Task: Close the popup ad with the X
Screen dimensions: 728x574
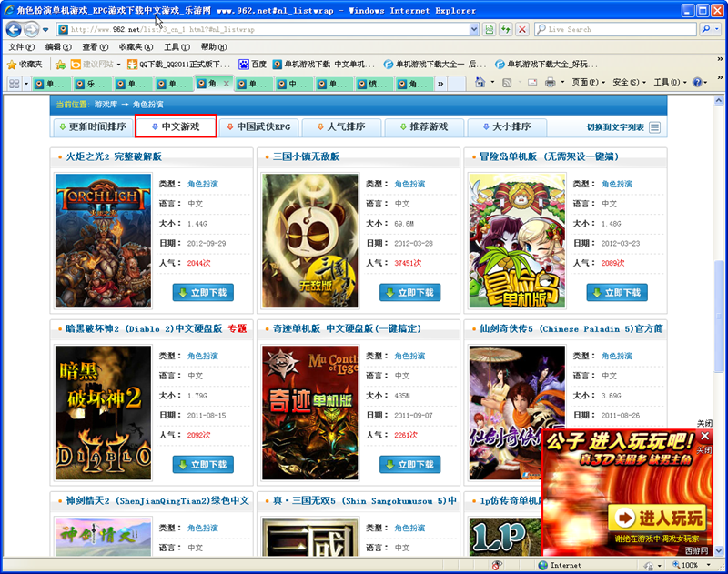Action: [704, 436]
